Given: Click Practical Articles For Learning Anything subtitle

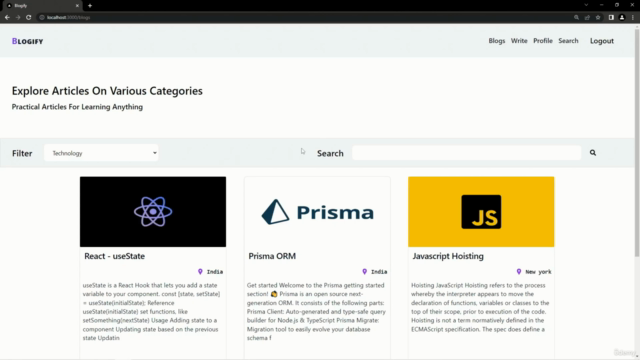Looking at the screenshot, I should click(77, 107).
